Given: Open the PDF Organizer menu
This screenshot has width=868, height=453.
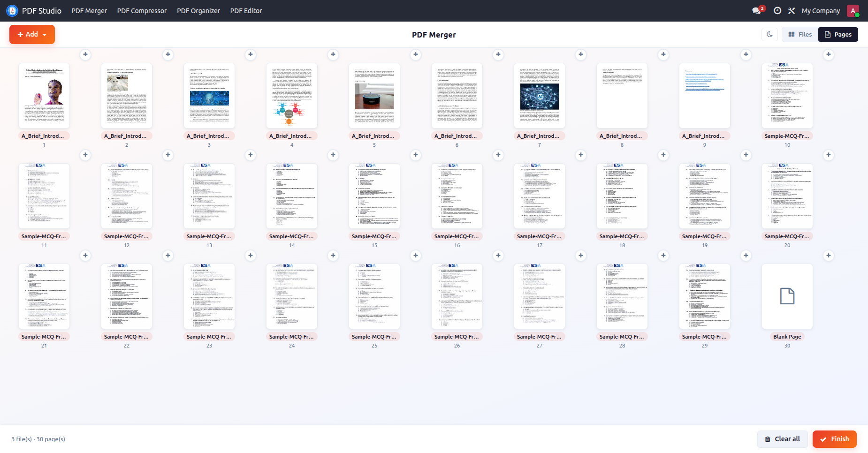Looking at the screenshot, I should pyautogui.click(x=198, y=10).
